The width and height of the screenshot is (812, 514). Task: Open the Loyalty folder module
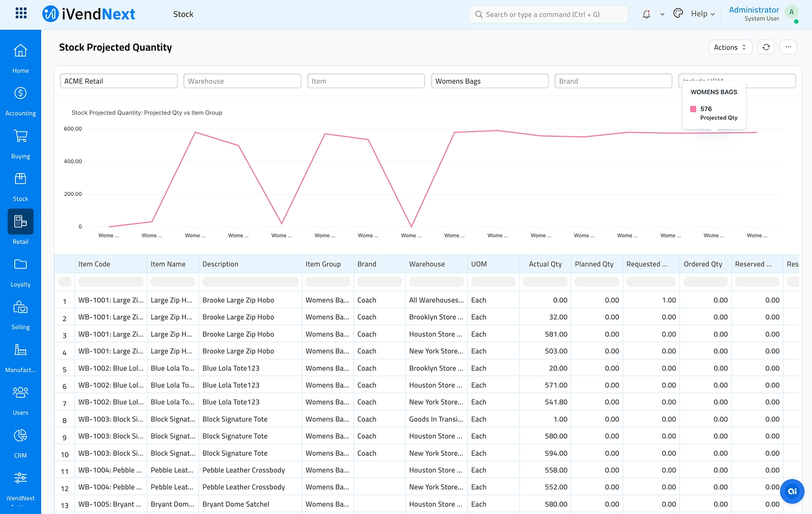(21, 271)
